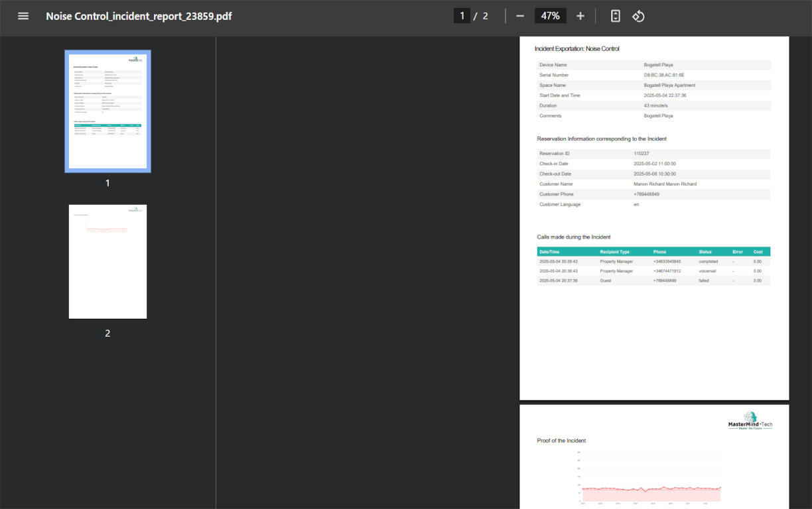Click the 43 minute/s duration value
The width and height of the screenshot is (812, 509).
tap(655, 105)
